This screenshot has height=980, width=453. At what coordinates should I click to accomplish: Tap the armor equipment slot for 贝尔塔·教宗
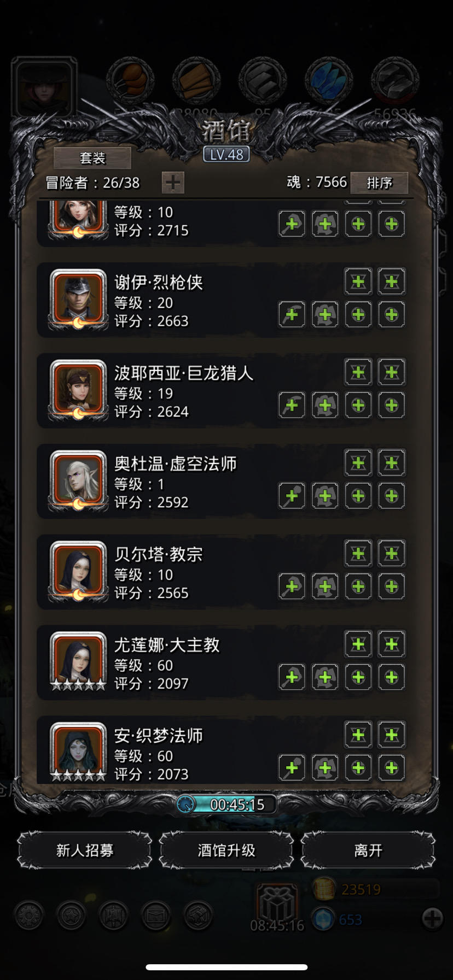[x=325, y=587]
